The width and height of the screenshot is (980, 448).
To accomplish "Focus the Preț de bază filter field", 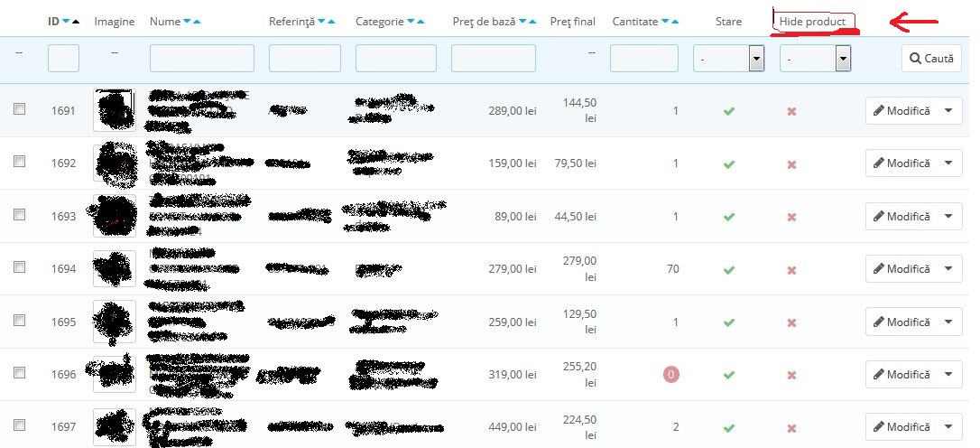I will tap(494, 58).
